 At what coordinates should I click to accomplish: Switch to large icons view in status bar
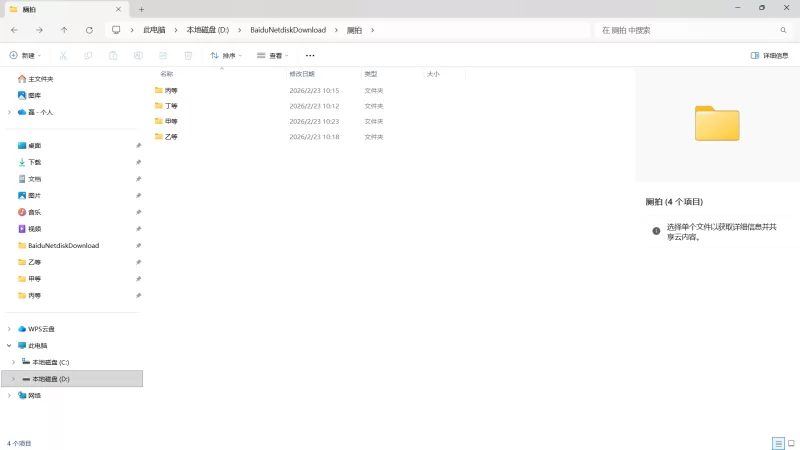(x=791, y=443)
